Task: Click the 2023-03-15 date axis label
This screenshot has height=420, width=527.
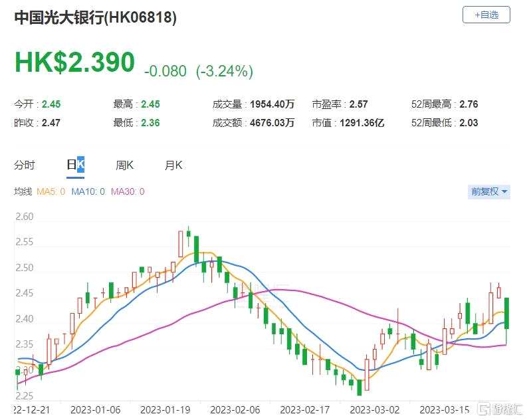Action: (445, 410)
